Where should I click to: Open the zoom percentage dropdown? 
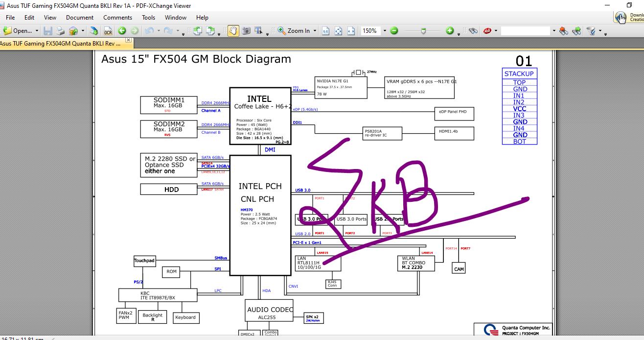[x=385, y=31]
